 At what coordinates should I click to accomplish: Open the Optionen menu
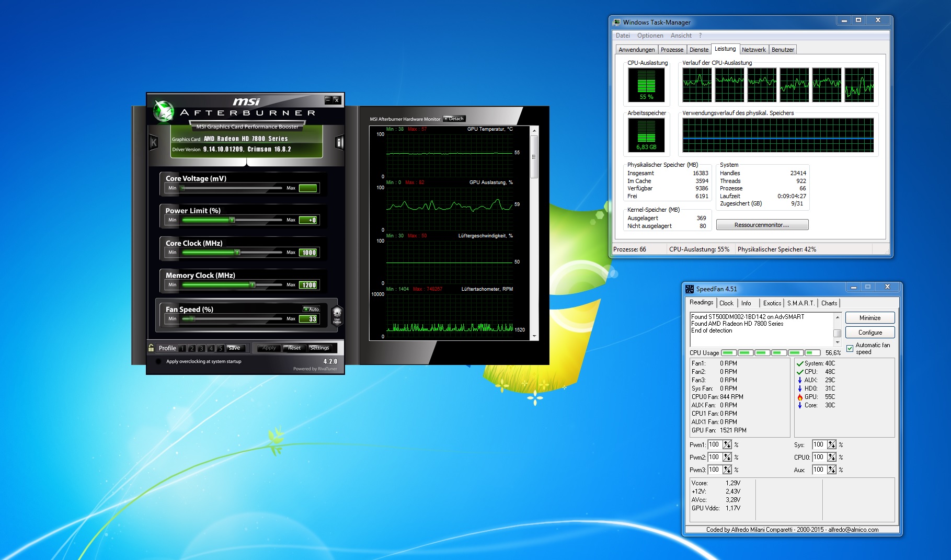tap(650, 36)
